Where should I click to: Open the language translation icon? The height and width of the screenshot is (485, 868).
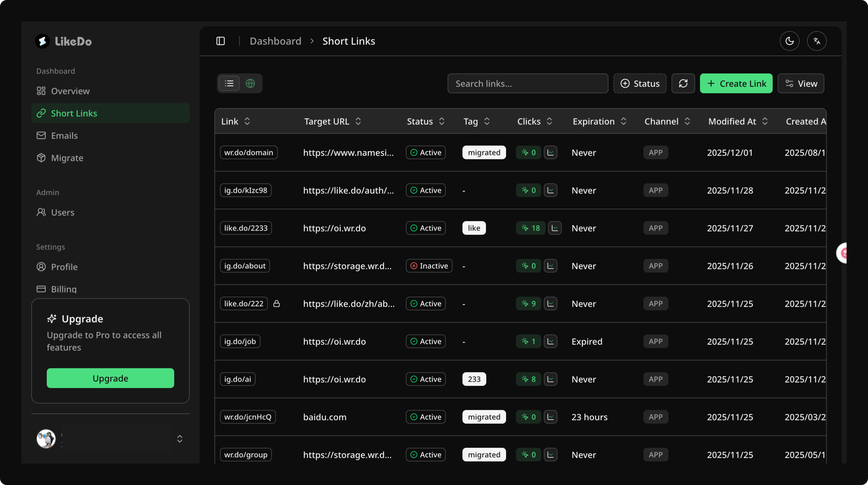[x=817, y=41]
